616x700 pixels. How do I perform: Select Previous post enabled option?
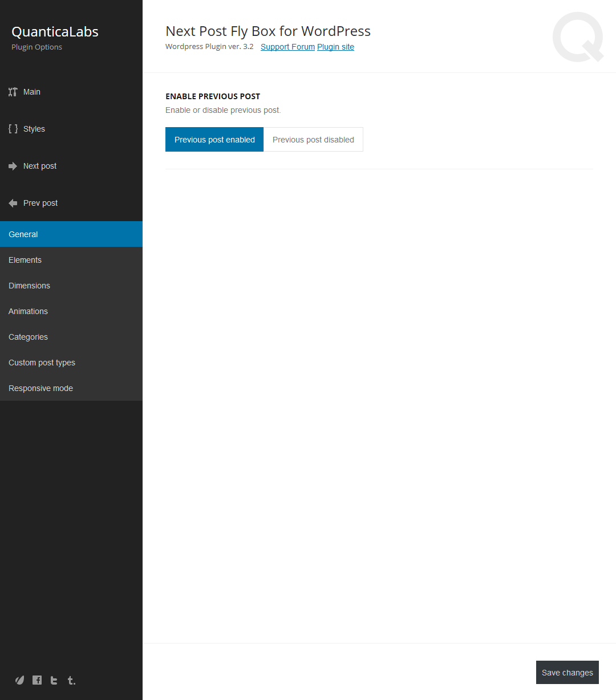point(214,140)
